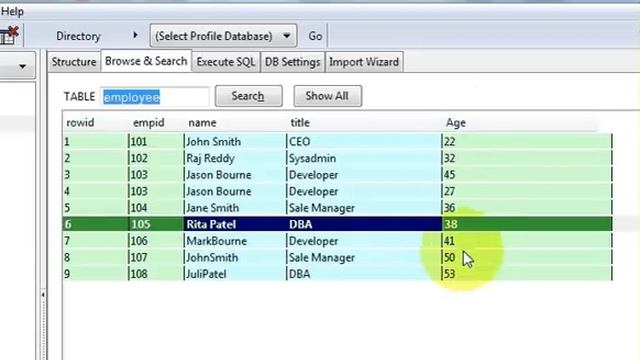640x360 pixels.
Task: Click empid 108 cell
Action: [x=156, y=274]
